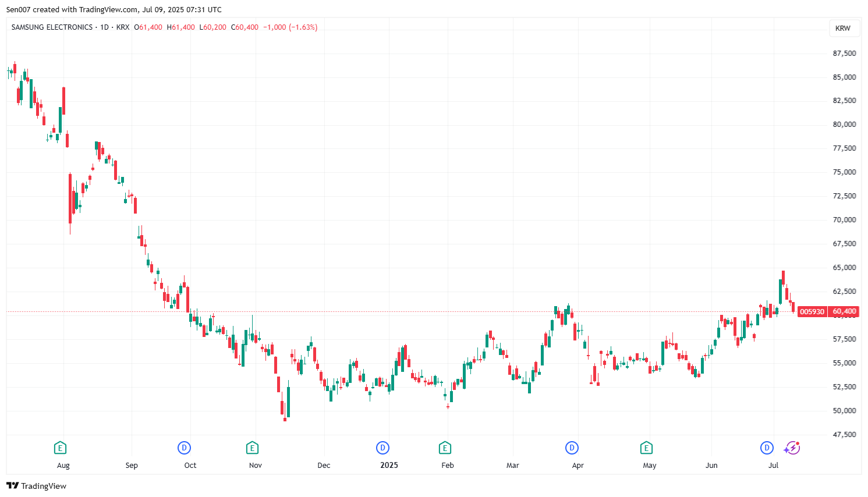Click the 52,500 price axis label
Viewport: 868px width, 497px height.
844,386
